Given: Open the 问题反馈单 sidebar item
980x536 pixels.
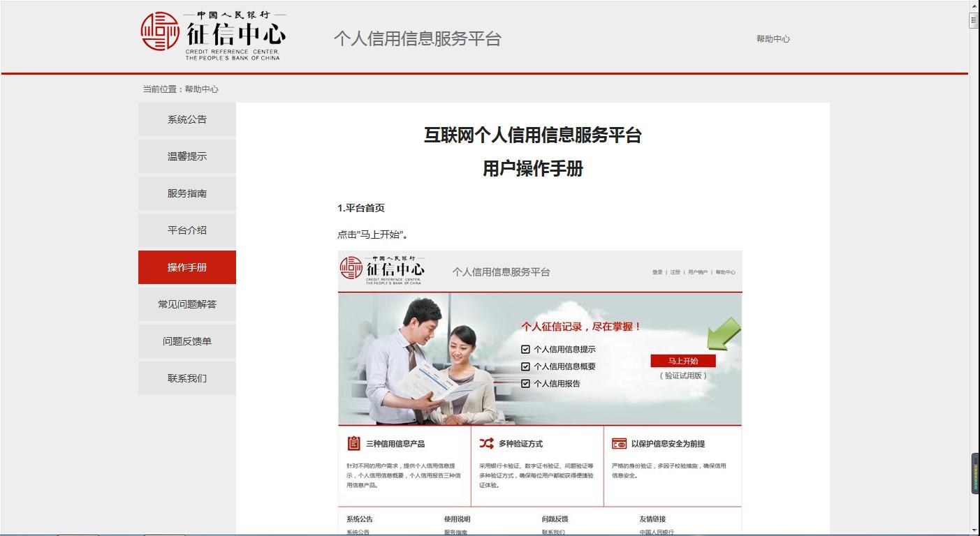Looking at the screenshot, I should coord(187,341).
